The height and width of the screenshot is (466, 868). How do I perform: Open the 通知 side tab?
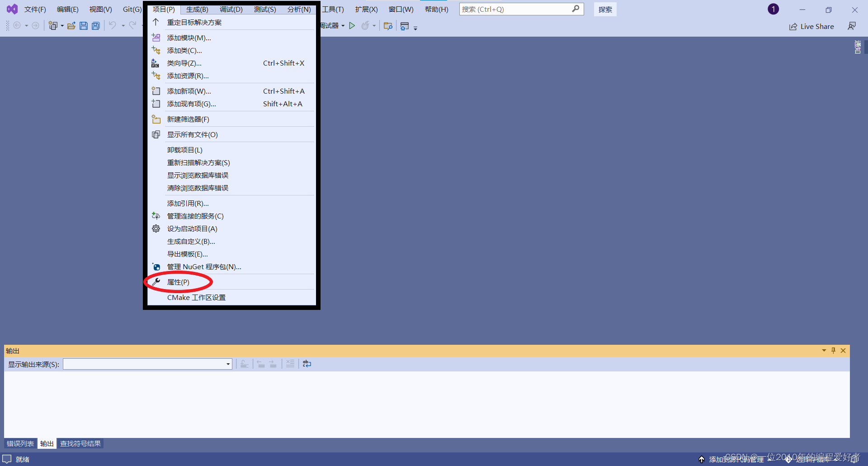click(858, 47)
